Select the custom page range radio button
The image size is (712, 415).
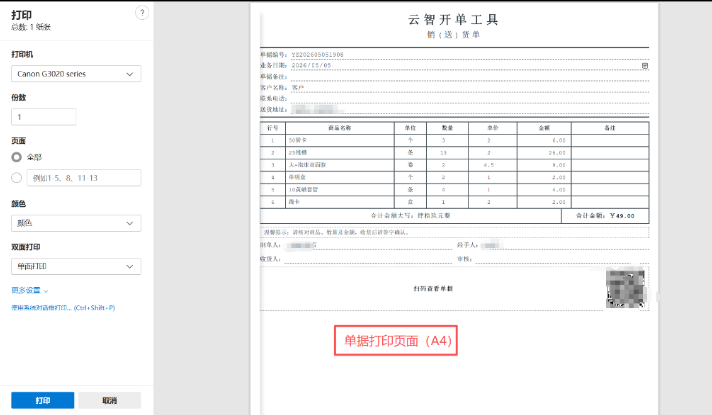[x=17, y=178]
